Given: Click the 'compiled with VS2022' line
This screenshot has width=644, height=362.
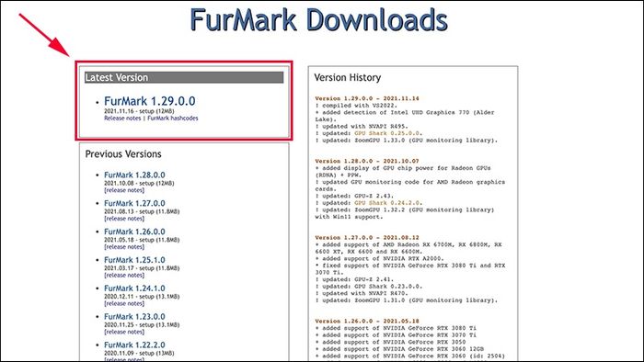Looking at the screenshot, I should click(x=356, y=106).
